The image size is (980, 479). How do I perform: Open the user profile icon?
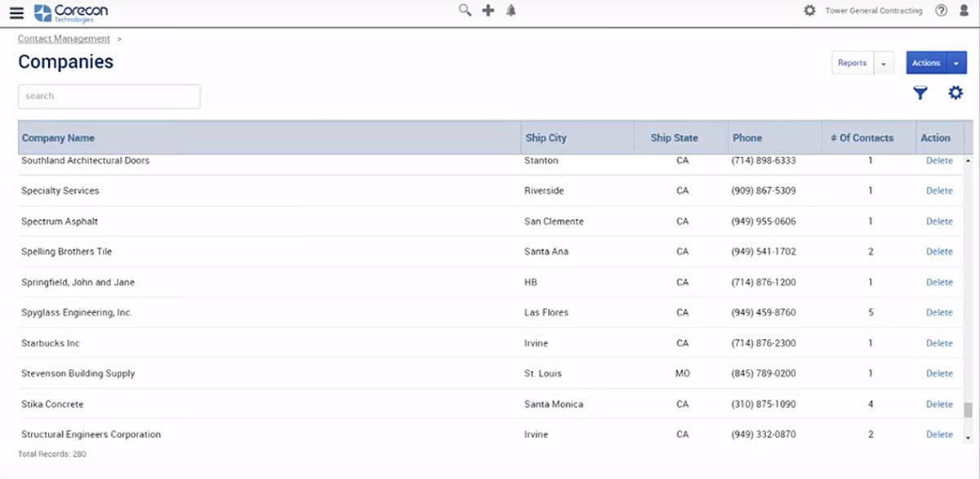click(964, 11)
